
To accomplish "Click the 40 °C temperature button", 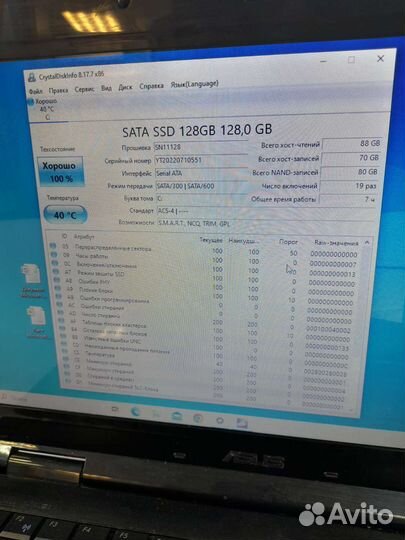I will tap(65, 215).
